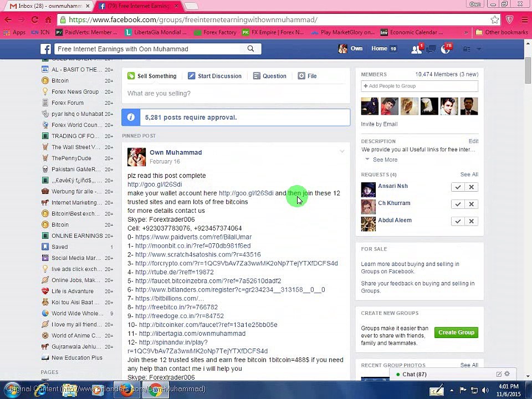
Task: Select Sell Something tab
Action: click(152, 76)
